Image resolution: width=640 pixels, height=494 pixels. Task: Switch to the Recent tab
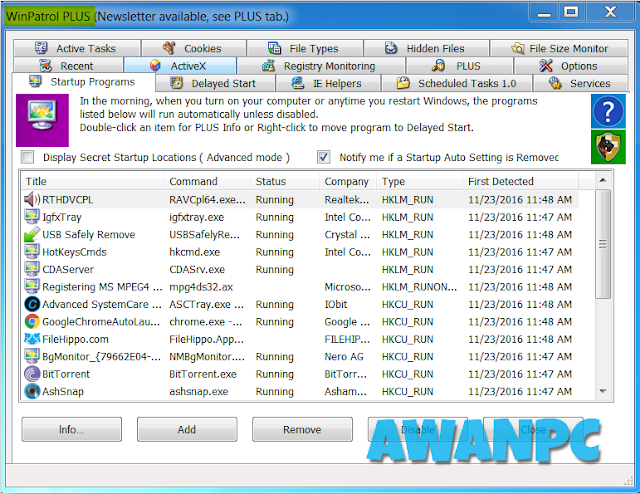click(68, 66)
